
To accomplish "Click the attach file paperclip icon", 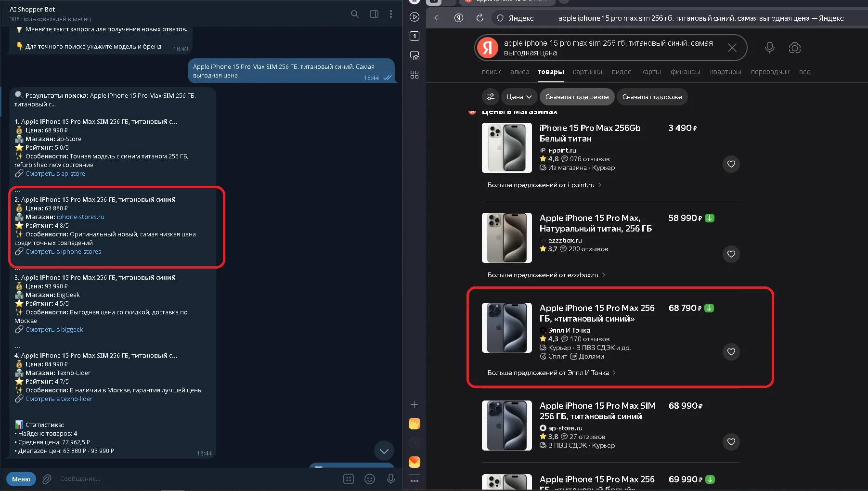I will pyautogui.click(x=47, y=479).
